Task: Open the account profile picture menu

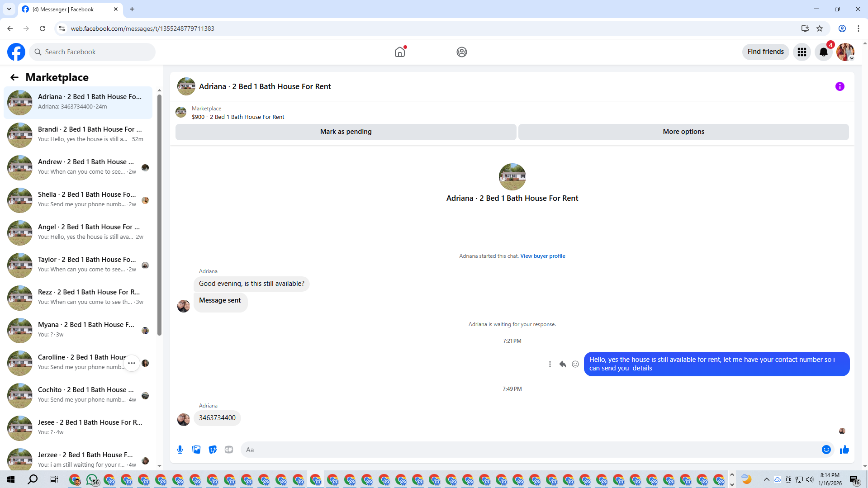Action: (845, 52)
